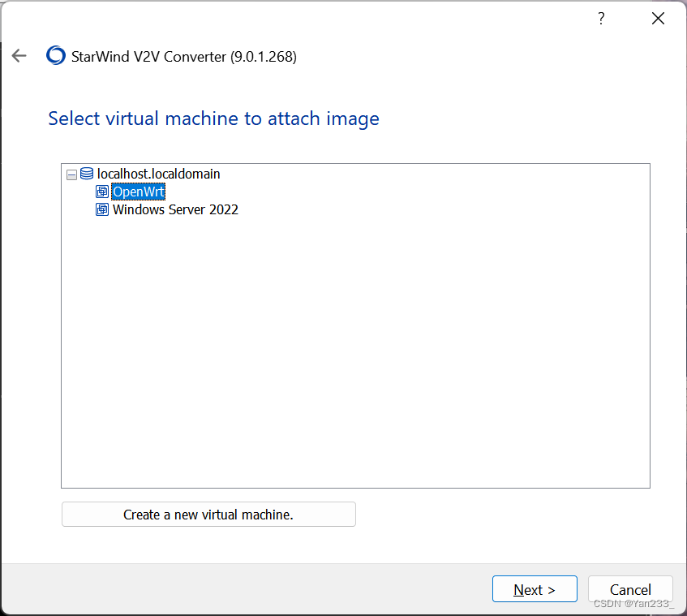Cancel the conversion wizard
Screen dimensions: 687x616
(630, 589)
